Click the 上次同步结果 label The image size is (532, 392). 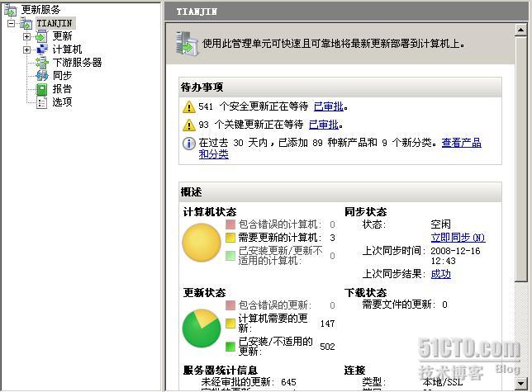(x=393, y=274)
